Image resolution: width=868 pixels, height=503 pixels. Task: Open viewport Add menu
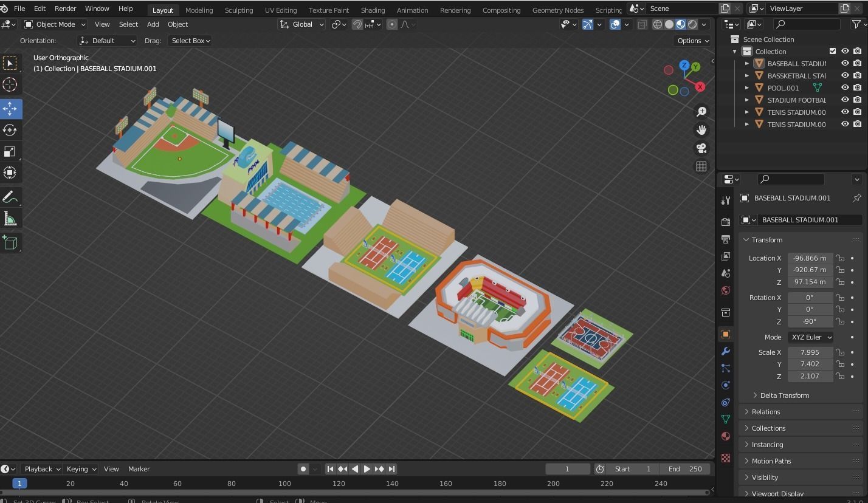pos(153,24)
